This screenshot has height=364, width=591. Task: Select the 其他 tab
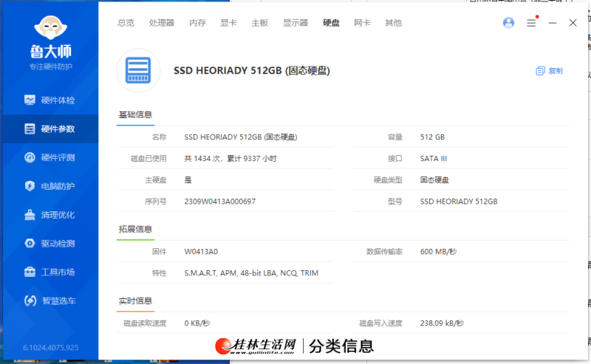point(393,23)
